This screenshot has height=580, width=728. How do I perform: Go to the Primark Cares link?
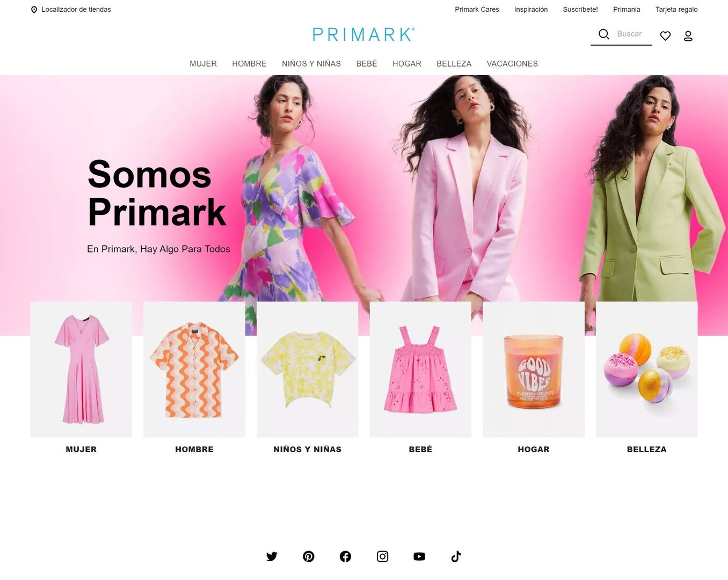477,10
